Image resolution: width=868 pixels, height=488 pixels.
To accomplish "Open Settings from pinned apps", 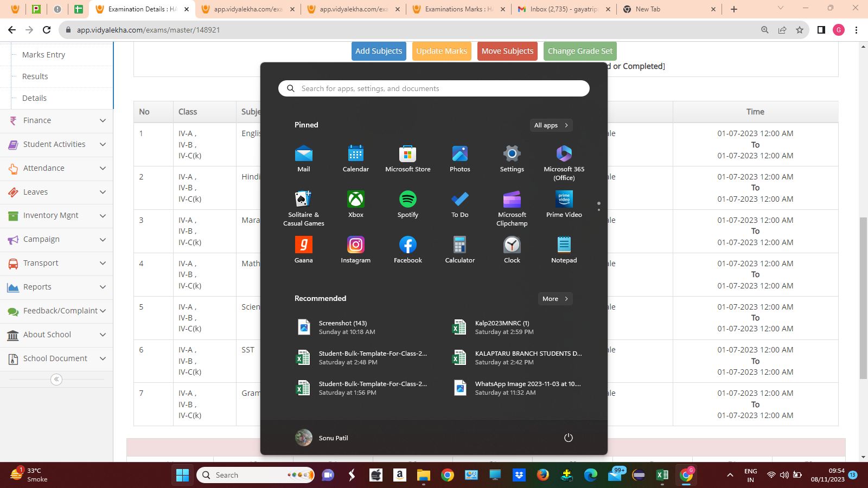I will coord(512,159).
